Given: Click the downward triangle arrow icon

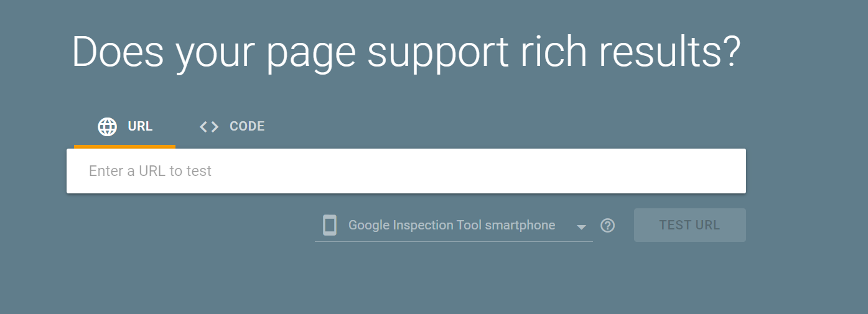Looking at the screenshot, I should coord(581,227).
